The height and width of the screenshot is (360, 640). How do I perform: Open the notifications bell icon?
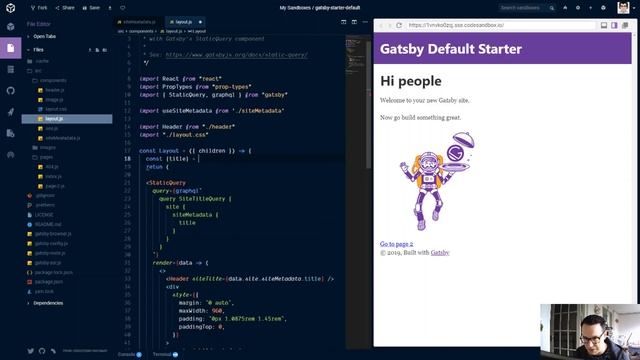click(x=565, y=8)
